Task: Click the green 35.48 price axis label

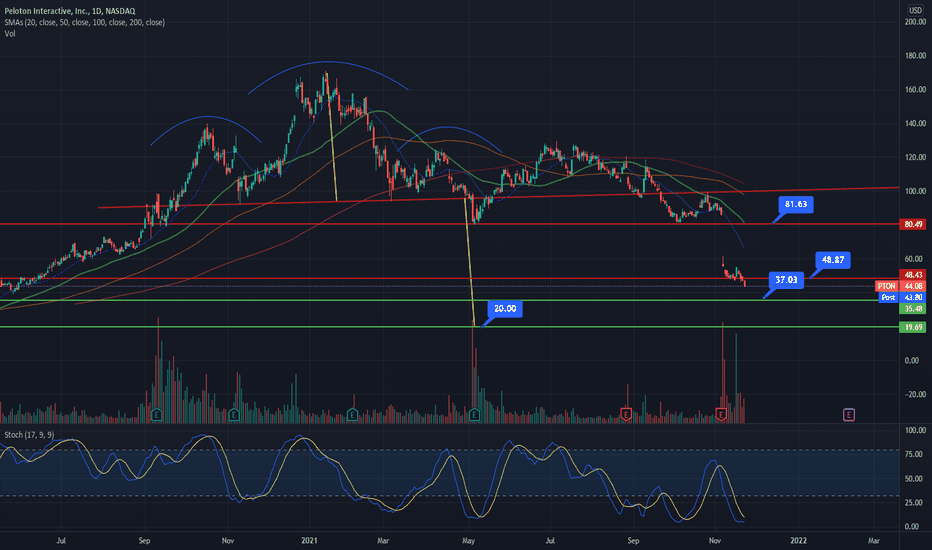Action: 913,309
